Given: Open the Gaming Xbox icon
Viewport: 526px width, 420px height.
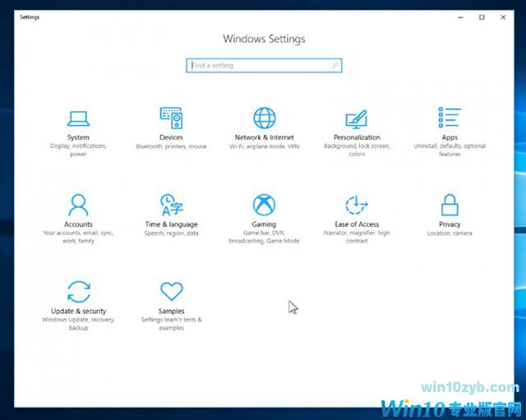Looking at the screenshot, I should coord(264,205).
